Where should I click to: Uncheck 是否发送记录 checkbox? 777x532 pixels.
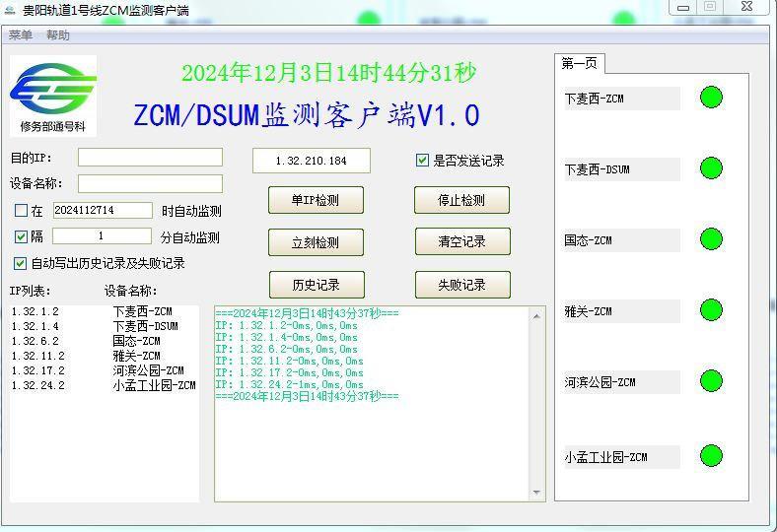[423, 161]
